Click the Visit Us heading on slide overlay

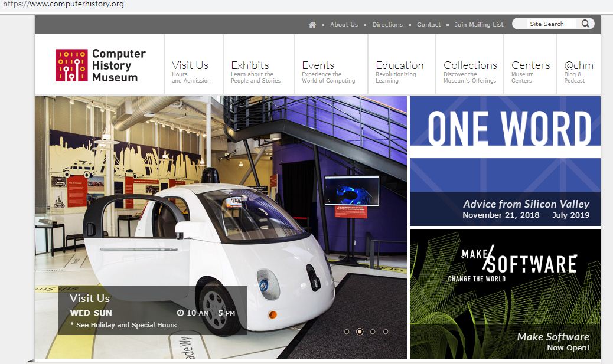tap(90, 299)
